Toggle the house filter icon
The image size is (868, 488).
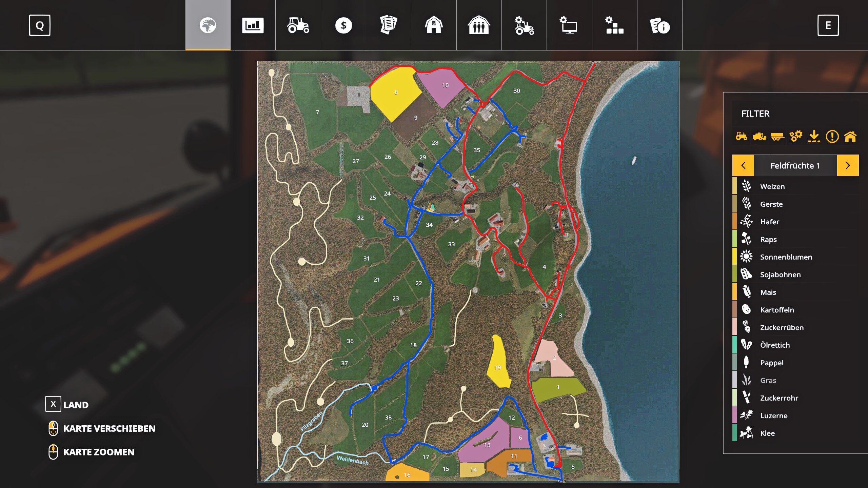tap(850, 136)
